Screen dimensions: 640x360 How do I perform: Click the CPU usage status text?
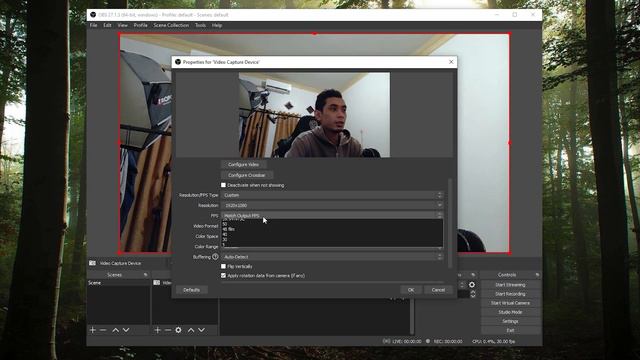click(493, 341)
